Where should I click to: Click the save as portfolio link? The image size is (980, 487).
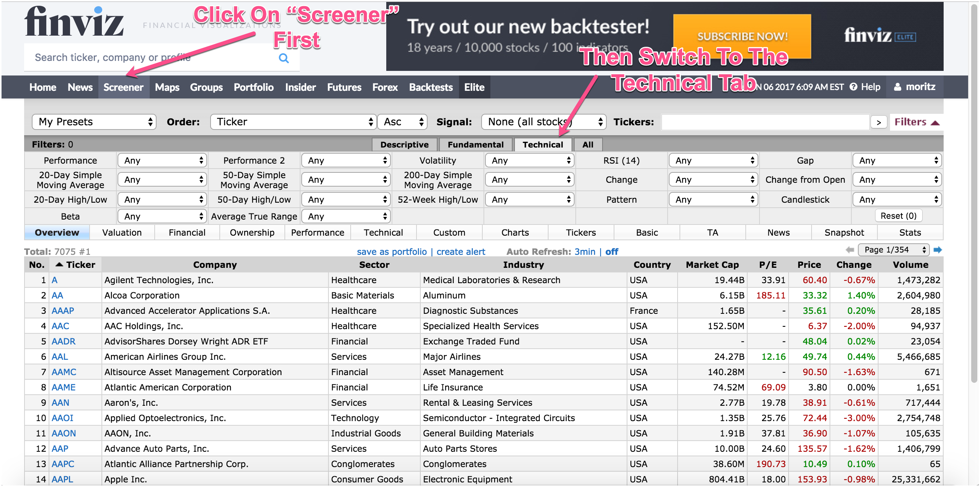(x=392, y=252)
